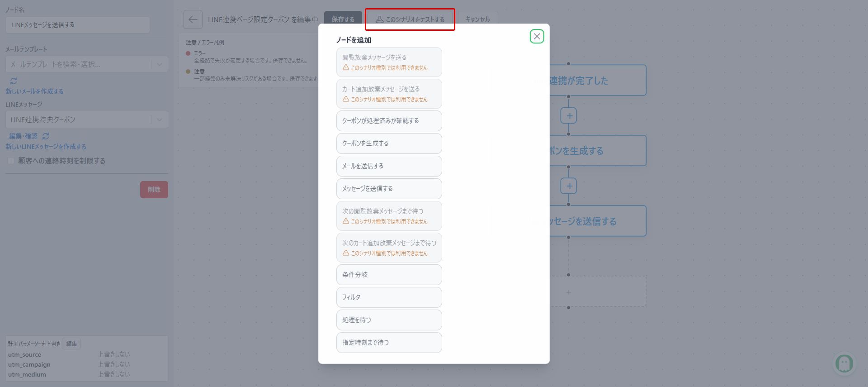Click the 編集・確認 link

coord(24,136)
